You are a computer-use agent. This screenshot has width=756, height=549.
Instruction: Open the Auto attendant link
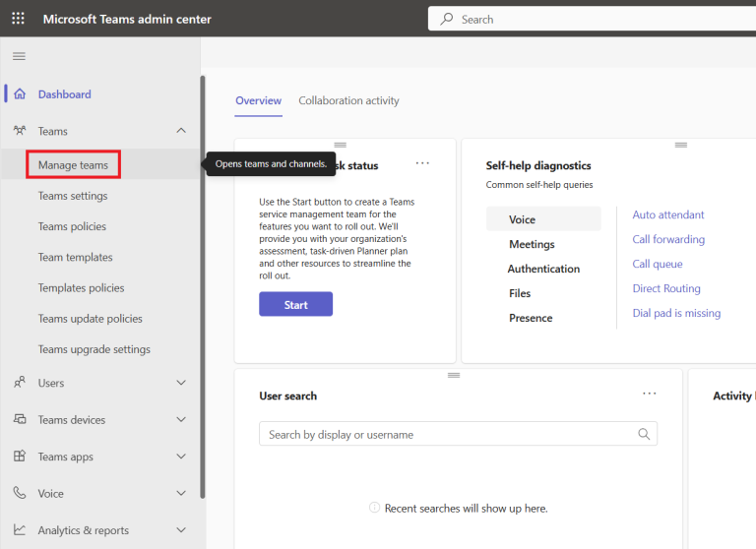click(667, 214)
